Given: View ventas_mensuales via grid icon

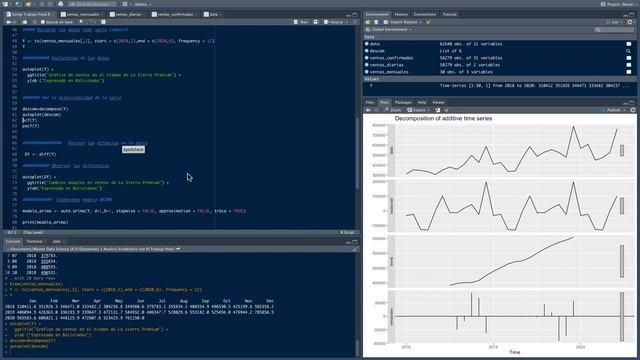Looking at the screenshot, I should click(x=629, y=72).
